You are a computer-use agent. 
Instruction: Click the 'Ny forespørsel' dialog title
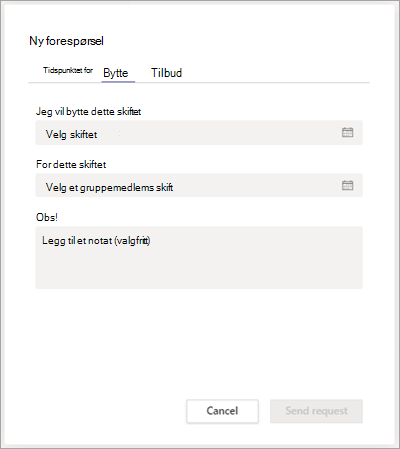pos(66,41)
